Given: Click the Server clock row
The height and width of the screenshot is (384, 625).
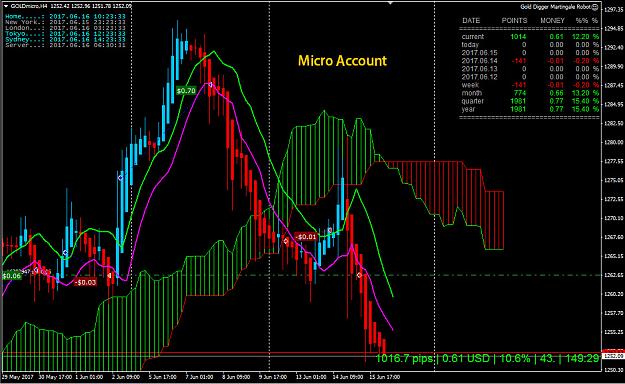Looking at the screenshot, I should click(65, 45).
